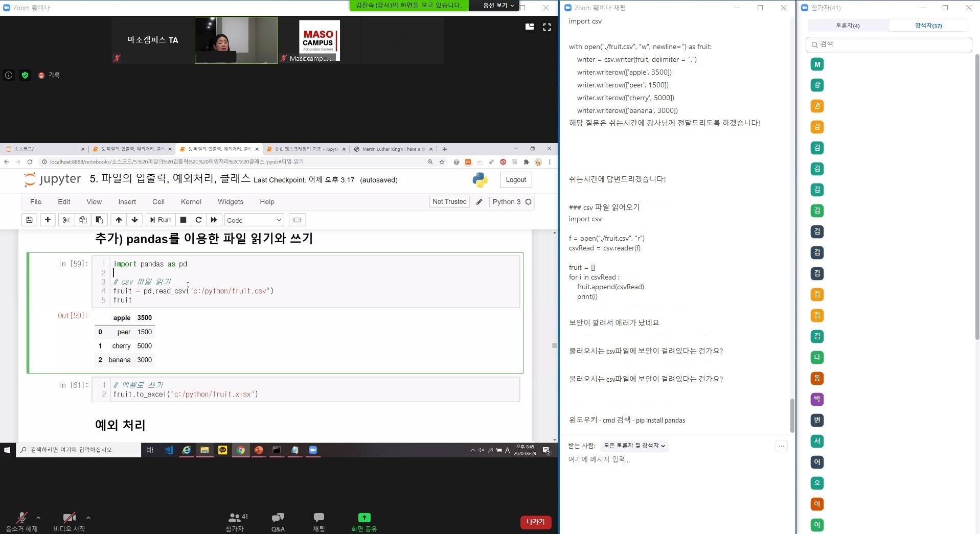Click the chat message input box
Viewport: 980px width, 534px height.
[x=675, y=459]
